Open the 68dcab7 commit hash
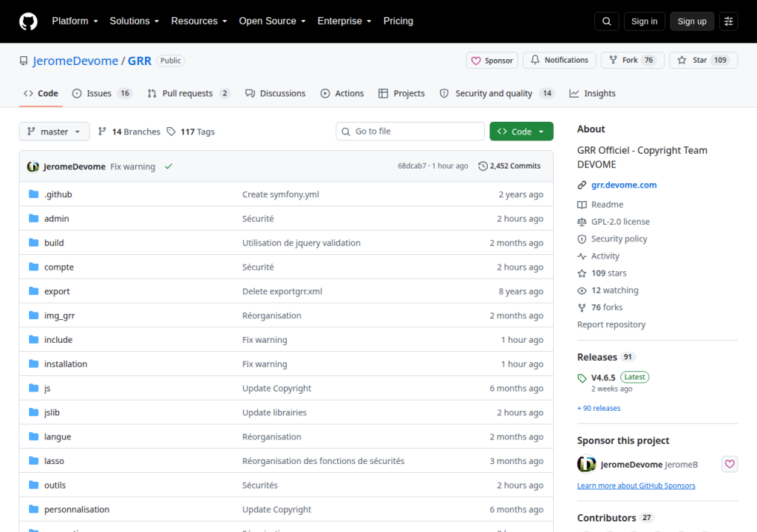This screenshot has width=757, height=532. (x=412, y=166)
